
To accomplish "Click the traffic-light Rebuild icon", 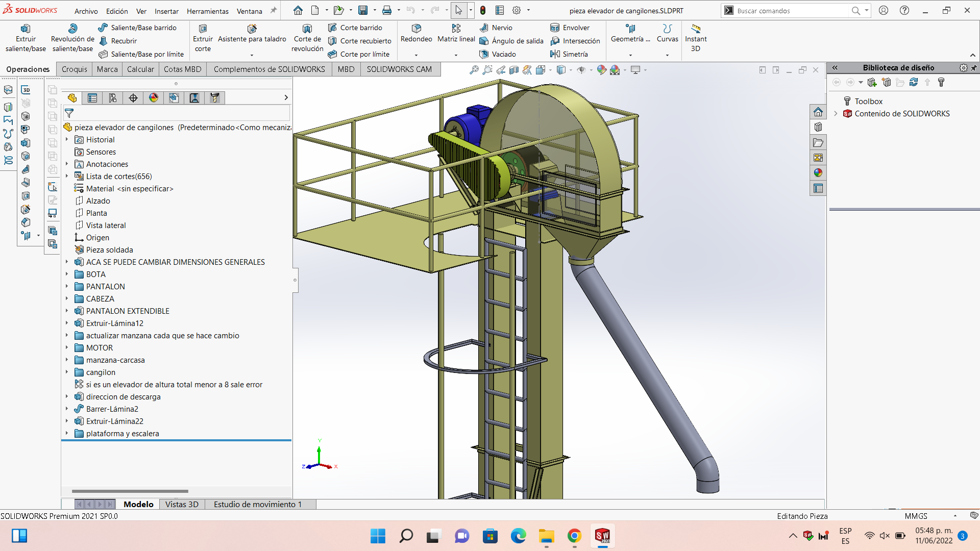I will coord(483,10).
